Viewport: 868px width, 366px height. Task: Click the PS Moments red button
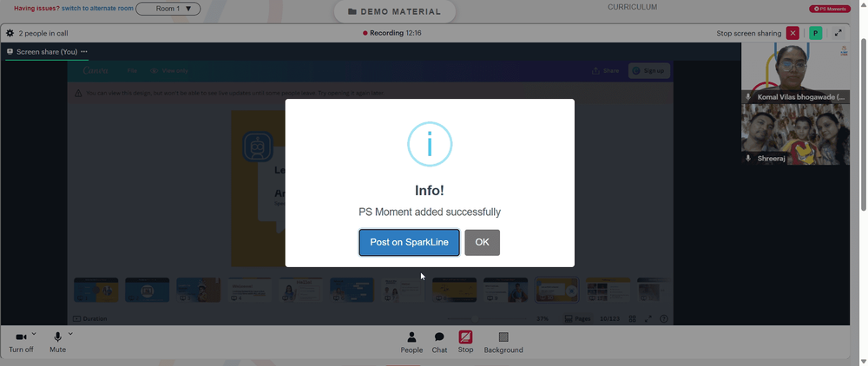click(x=830, y=9)
